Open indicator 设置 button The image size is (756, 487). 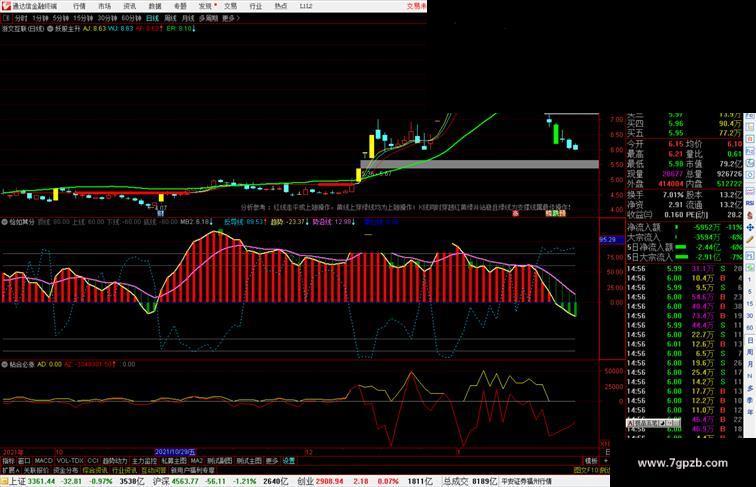289,461
